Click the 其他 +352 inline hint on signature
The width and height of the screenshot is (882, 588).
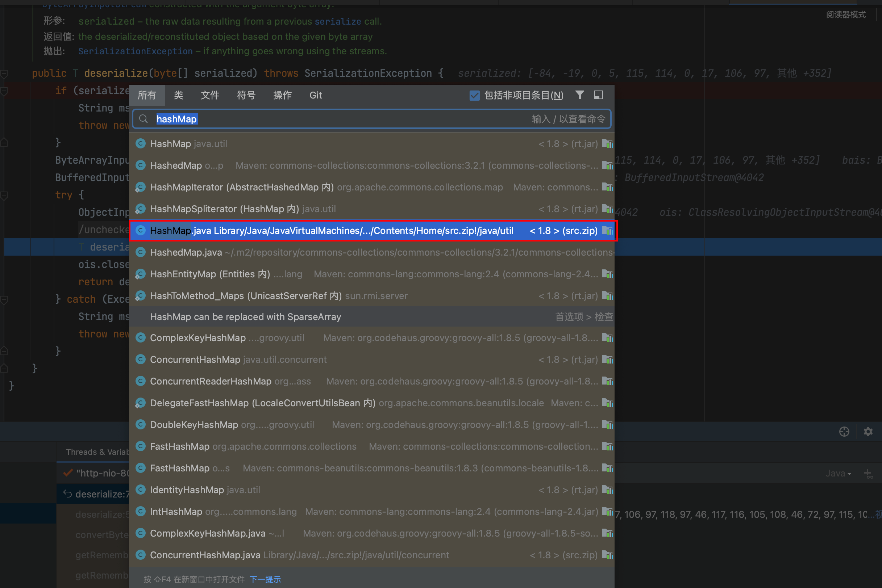click(x=804, y=73)
